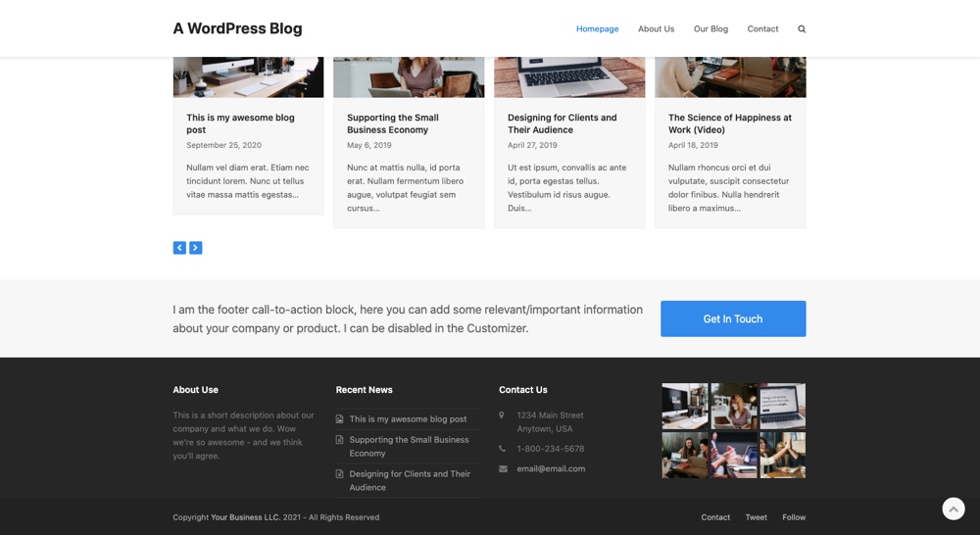Click document icon before Supporting Small Business Economy

click(339, 440)
